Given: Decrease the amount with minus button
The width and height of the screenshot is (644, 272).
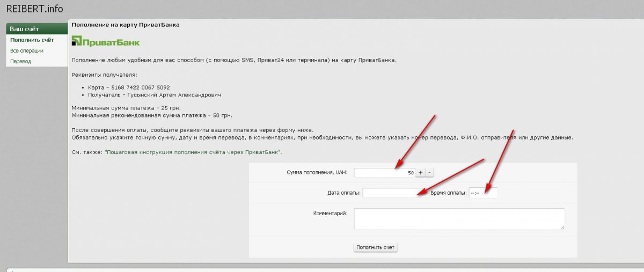Looking at the screenshot, I should coord(430,173).
